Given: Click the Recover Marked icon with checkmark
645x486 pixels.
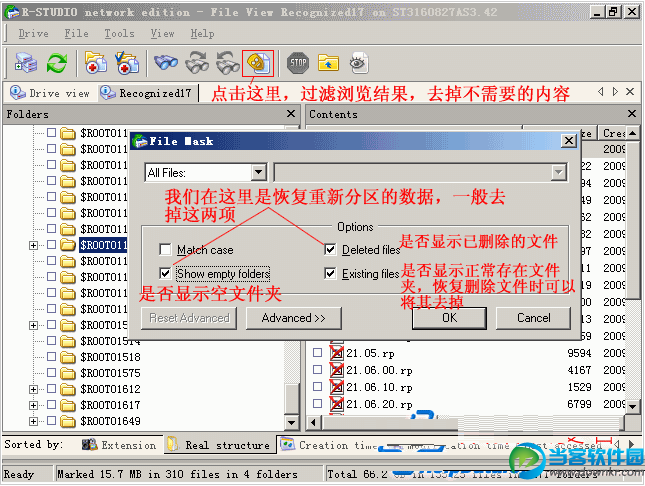Looking at the screenshot, I should [127, 63].
